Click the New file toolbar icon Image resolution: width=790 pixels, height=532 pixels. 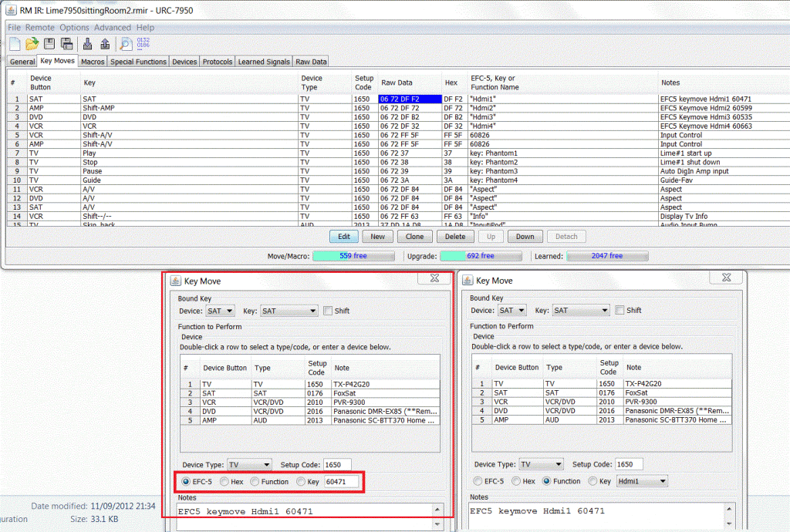click(x=14, y=44)
